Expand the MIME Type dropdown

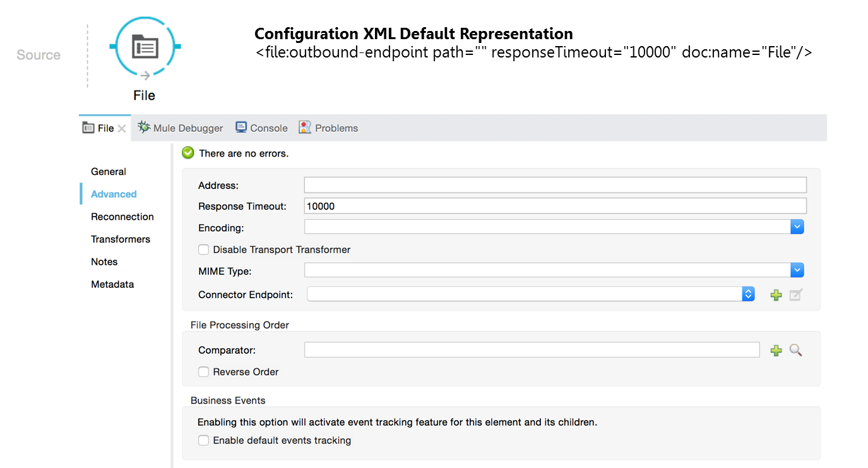(x=797, y=270)
